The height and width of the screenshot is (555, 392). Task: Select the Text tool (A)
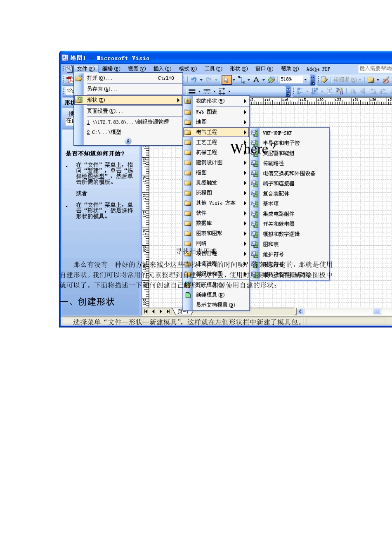click(256, 80)
